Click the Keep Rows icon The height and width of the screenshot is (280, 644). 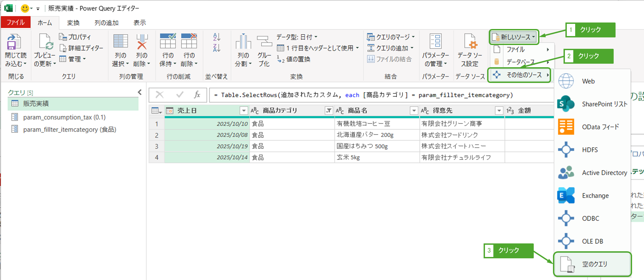click(168, 43)
